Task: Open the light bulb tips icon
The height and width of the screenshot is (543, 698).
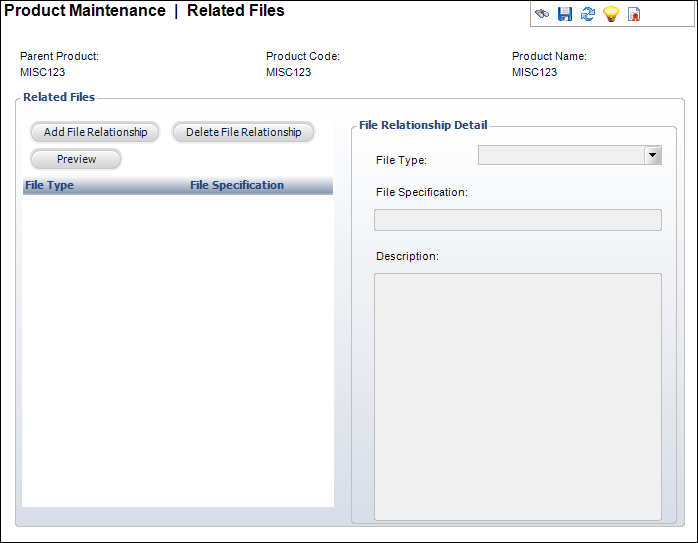Action: pyautogui.click(x=611, y=14)
